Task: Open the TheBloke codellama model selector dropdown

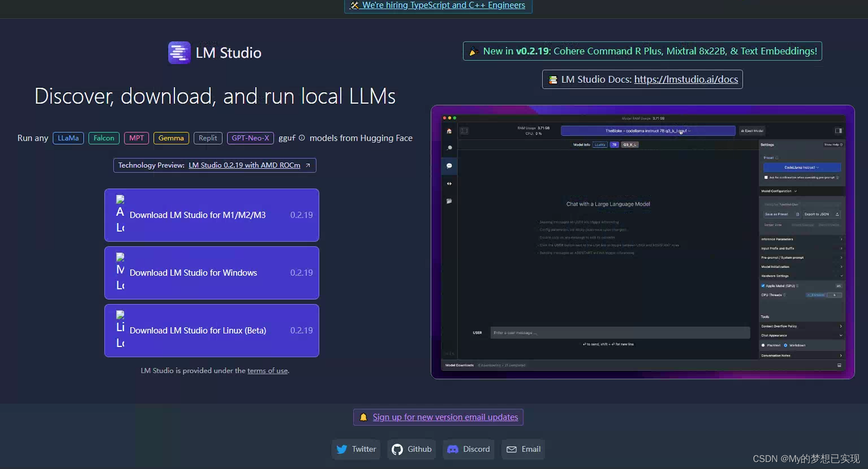Action: tap(648, 131)
